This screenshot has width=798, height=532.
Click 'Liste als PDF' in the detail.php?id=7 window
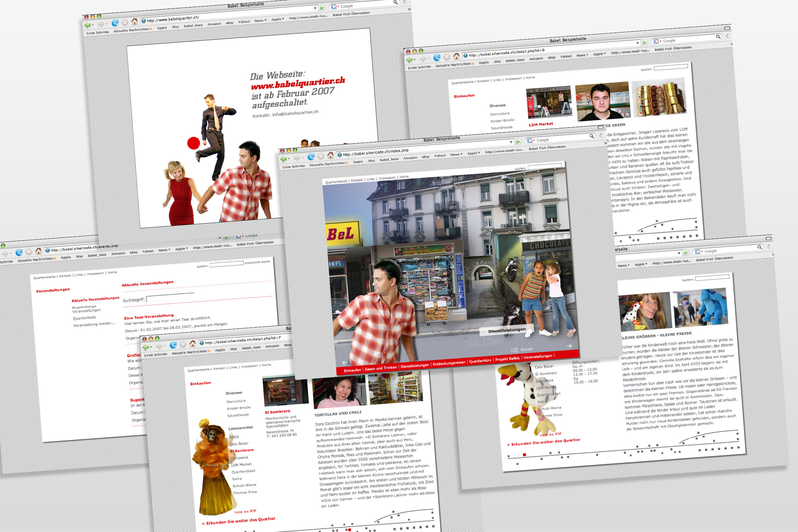click(x=245, y=511)
